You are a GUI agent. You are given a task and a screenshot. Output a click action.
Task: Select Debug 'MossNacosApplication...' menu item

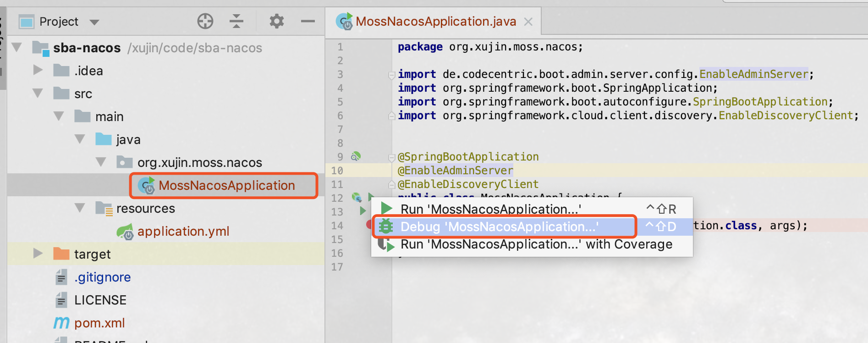[499, 227]
